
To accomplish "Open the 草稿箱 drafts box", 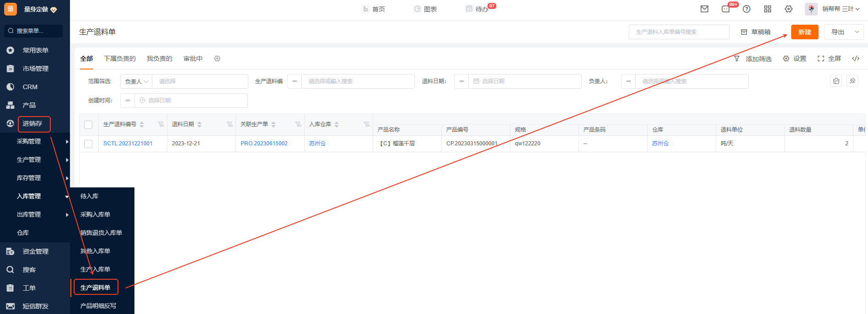I will 755,32.
